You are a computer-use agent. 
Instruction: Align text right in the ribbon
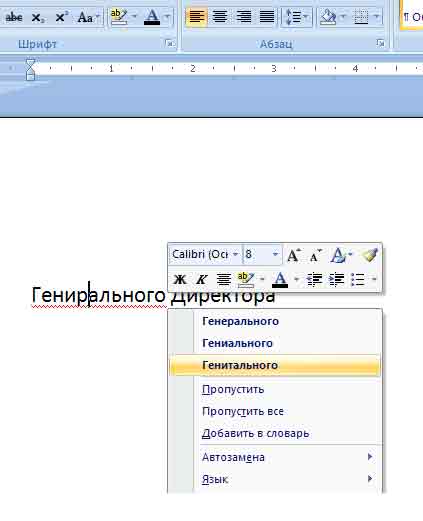[243, 16]
